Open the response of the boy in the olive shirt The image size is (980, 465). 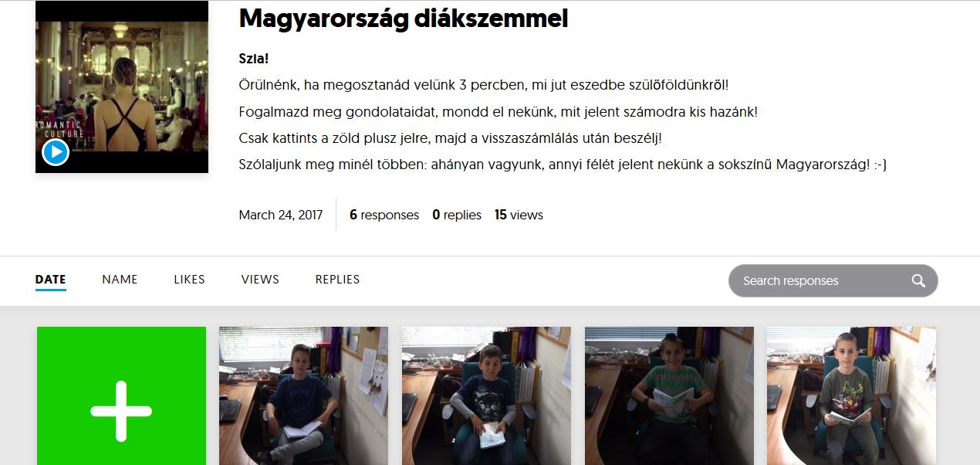coord(851,395)
